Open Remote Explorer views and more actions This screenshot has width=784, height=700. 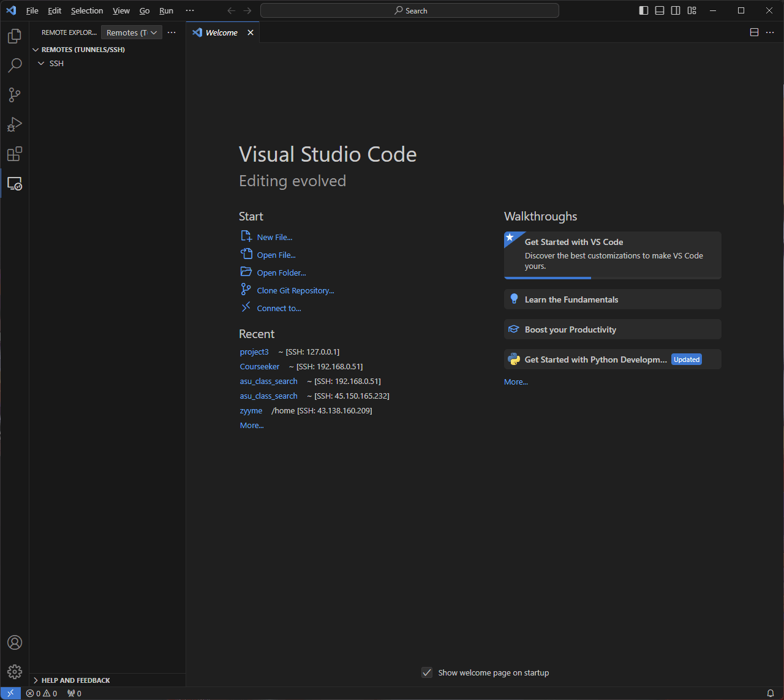[171, 32]
